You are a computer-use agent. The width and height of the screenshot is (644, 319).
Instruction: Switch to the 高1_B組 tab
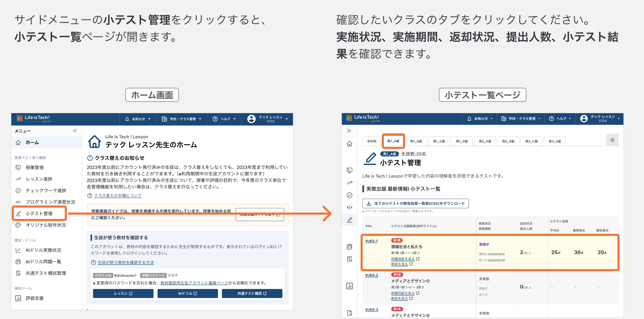tap(416, 141)
